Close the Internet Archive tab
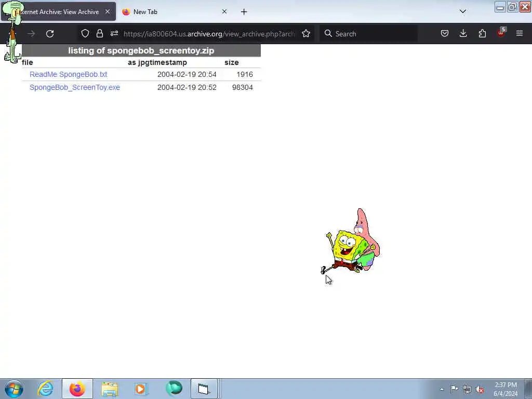Screen dimensions: 532x399 108,11
